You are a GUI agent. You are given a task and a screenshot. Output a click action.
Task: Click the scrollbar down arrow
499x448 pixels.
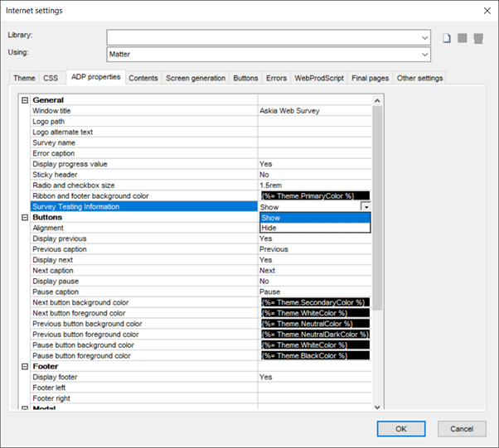pyautogui.click(x=377, y=407)
